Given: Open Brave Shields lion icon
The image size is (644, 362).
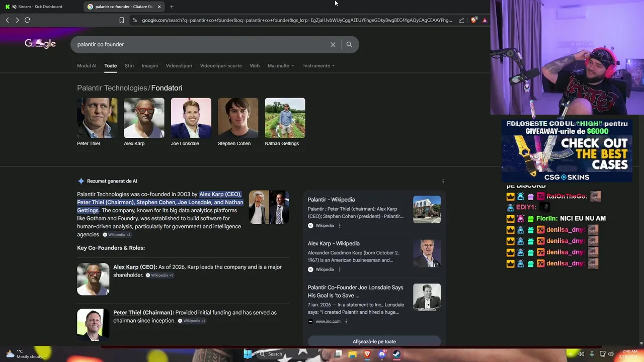Looking at the screenshot, I should (473, 20).
